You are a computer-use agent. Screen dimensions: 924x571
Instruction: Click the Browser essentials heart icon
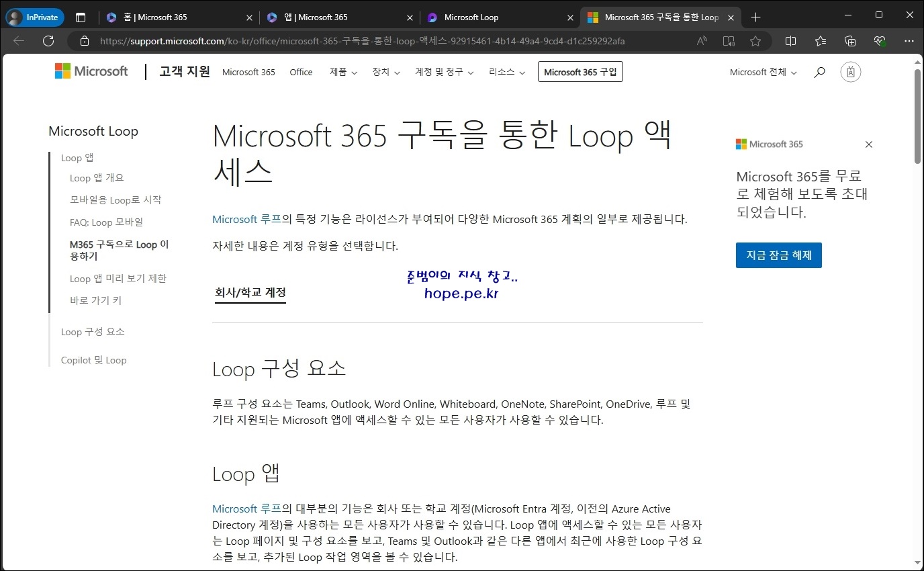pyautogui.click(x=880, y=41)
